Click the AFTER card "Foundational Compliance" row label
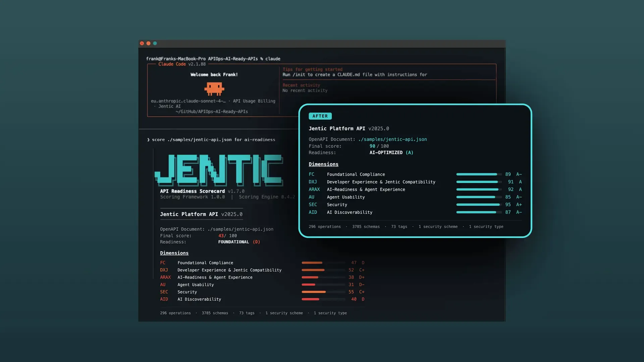This screenshot has height=362, width=644. point(356,174)
